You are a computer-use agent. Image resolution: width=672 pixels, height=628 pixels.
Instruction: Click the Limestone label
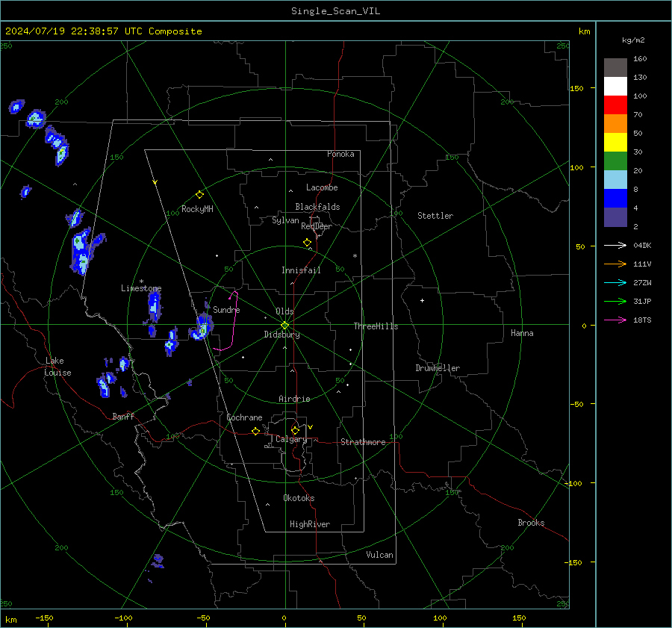point(141,288)
